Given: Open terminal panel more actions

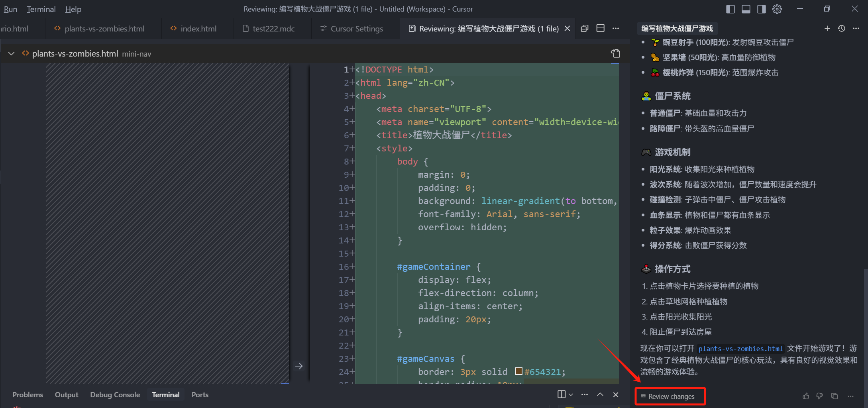Looking at the screenshot, I should point(585,394).
